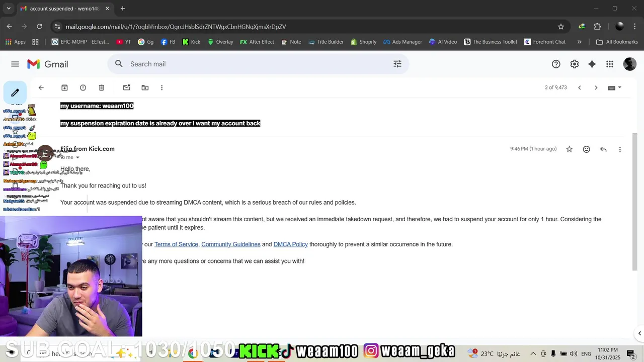The image size is (644, 362).
Task: Show hidden system tray icons
Action: click(x=533, y=353)
